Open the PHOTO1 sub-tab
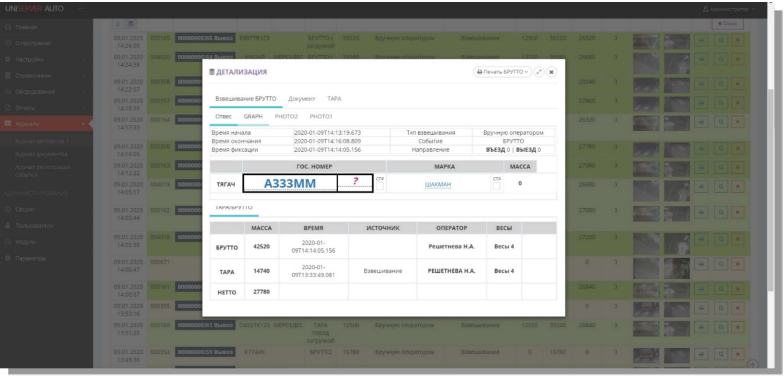This screenshot has width=784, height=377. pos(321,116)
